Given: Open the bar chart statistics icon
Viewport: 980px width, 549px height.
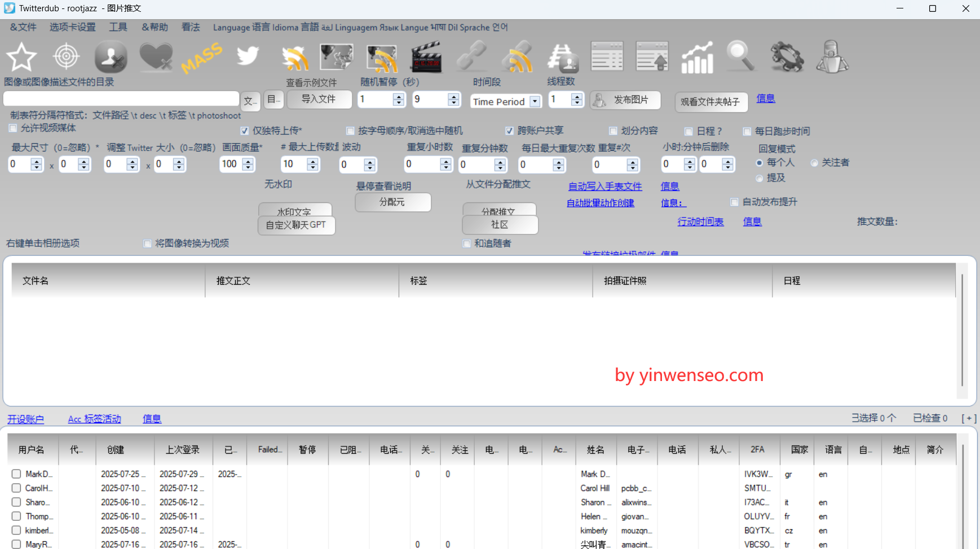Looking at the screenshot, I should click(x=697, y=57).
